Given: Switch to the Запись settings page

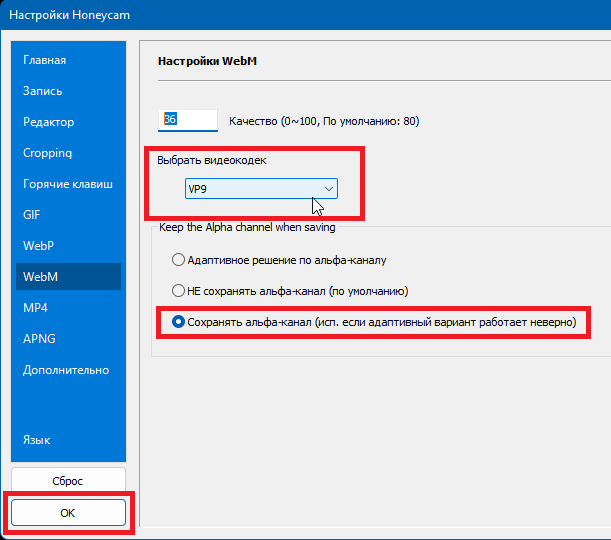Looking at the screenshot, I should [43, 91].
